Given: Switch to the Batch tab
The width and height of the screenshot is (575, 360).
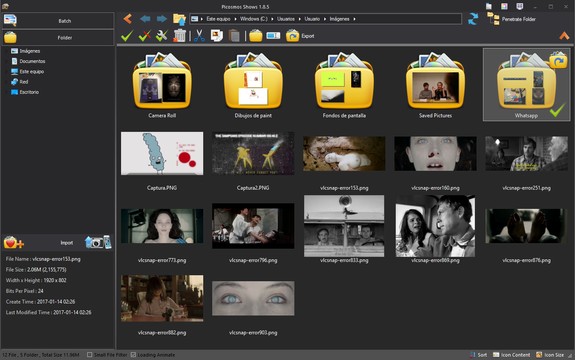Looking at the screenshot, I should click(58, 21).
